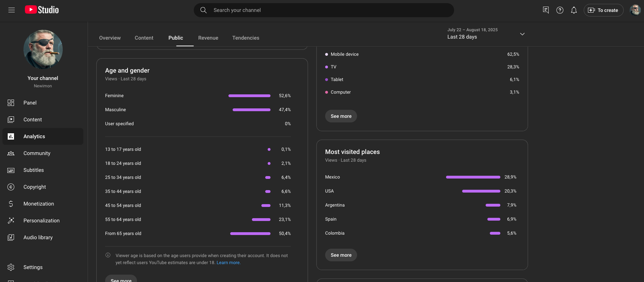Click the Copyright icon in sidebar
The image size is (644, 282).
(x=11, y=187)
